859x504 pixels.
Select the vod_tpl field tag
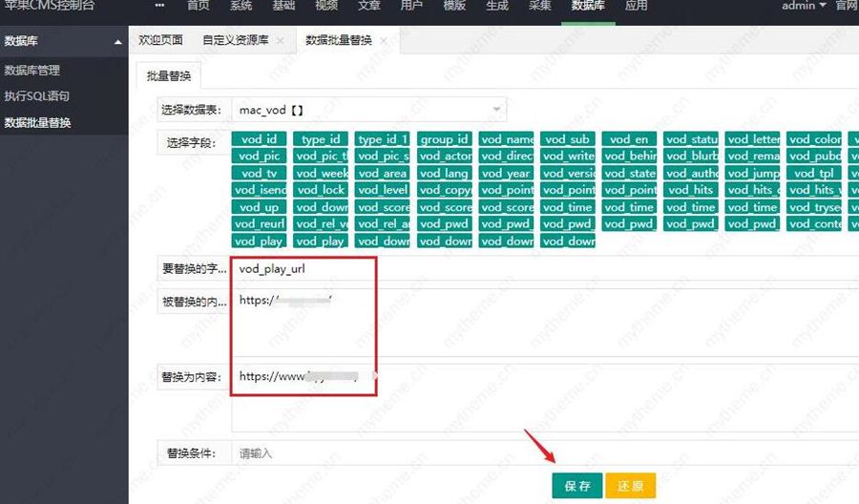coord(813,174)
